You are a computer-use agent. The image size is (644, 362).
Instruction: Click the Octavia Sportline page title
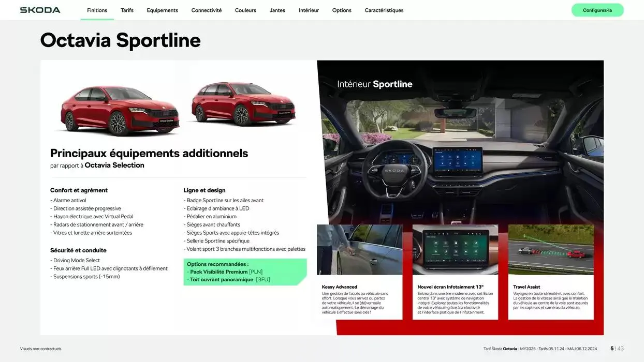click(120, 40)
